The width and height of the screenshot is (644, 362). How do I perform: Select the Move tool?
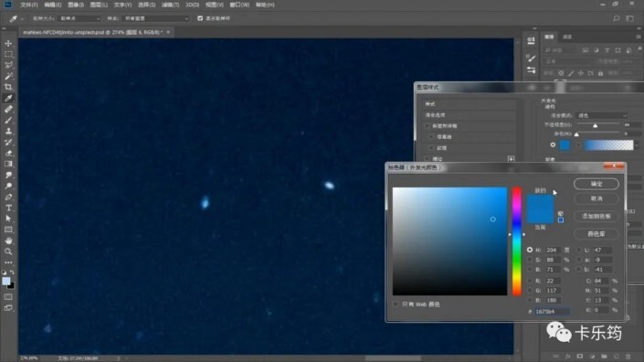[x=8, y=43]
